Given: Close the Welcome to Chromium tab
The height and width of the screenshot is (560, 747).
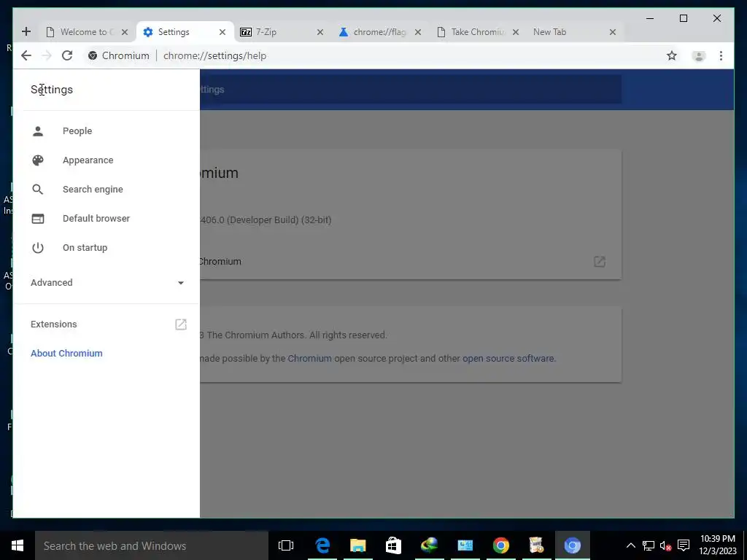Looking at the screenshot, I should [124, 32].
